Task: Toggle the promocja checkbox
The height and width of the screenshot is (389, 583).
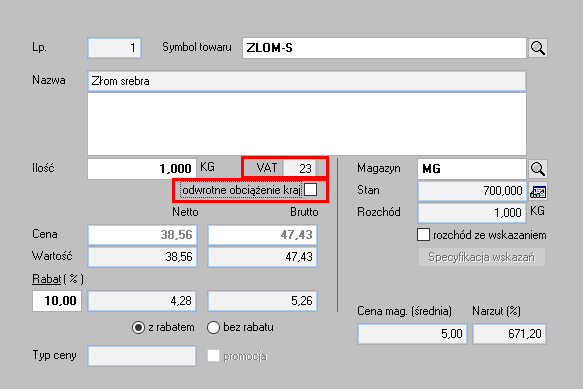Action: pos(213,356)
